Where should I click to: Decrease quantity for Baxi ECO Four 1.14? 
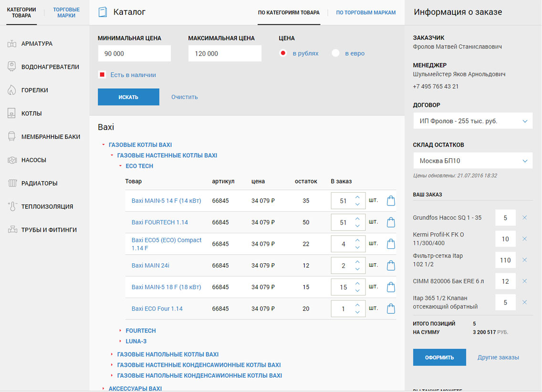coord(357,312)
